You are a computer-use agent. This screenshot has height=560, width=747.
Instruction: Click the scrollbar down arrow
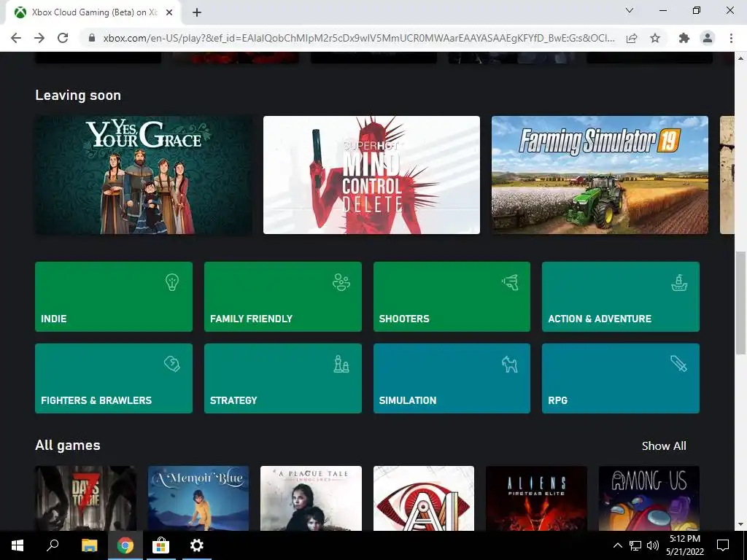click(740, 525)
